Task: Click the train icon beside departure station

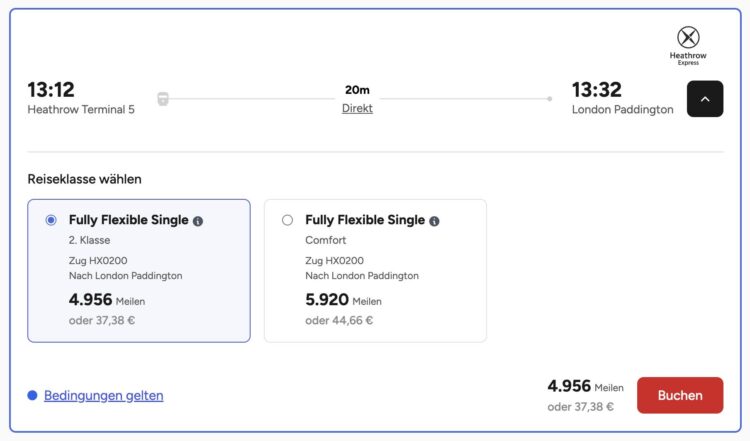Action: pos(163,99)
